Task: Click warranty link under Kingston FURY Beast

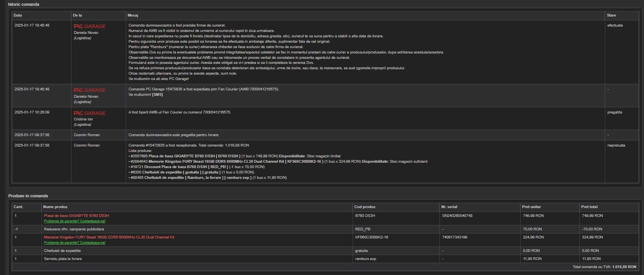Action: click(75, 243)
